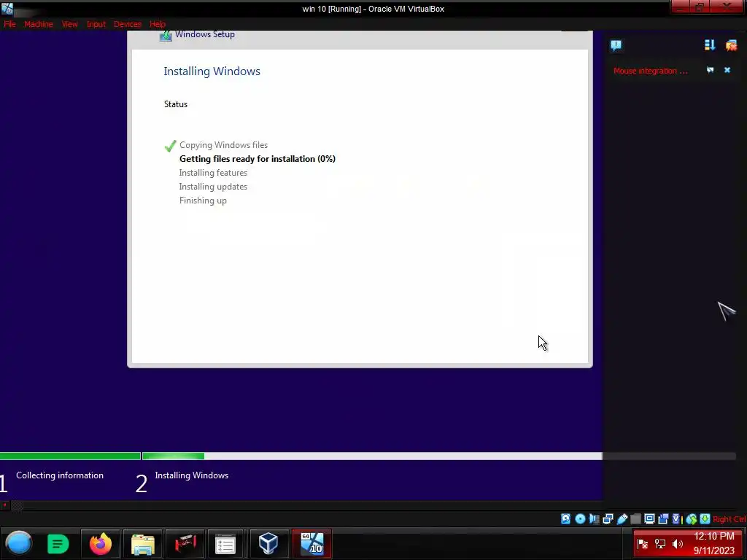Viewport: 747px width, 560px height.
Task: Click the green checkmark beside Copying Windows files
Action: pyautogui.click(x=170, y=146)
